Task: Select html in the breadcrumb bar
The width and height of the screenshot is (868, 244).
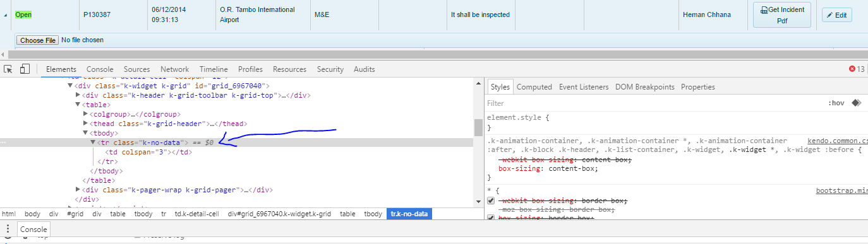Action: pyautogui.click(x=9, y=214)
